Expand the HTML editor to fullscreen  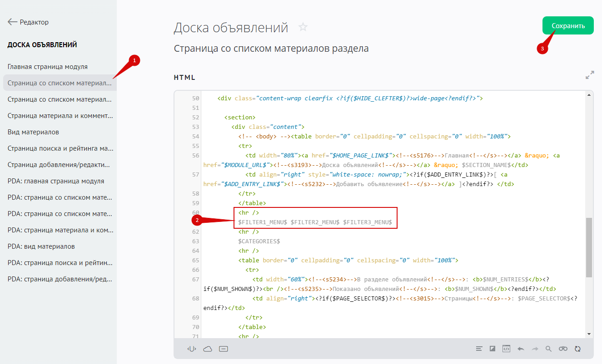click(590, 75)
